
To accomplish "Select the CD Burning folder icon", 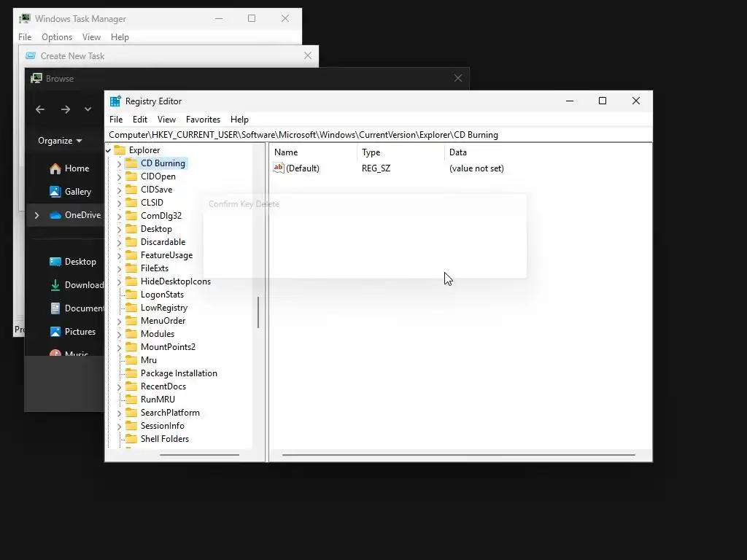I will (131, 163).
